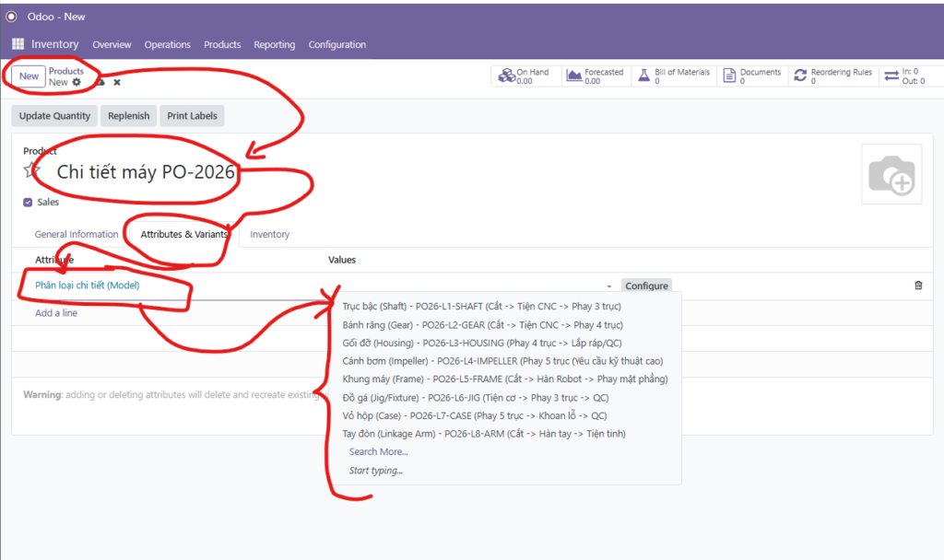This screenshot has width=944, height=560.
Task: View the Forecasted quantity report
Action: click(x=596, y=76)
